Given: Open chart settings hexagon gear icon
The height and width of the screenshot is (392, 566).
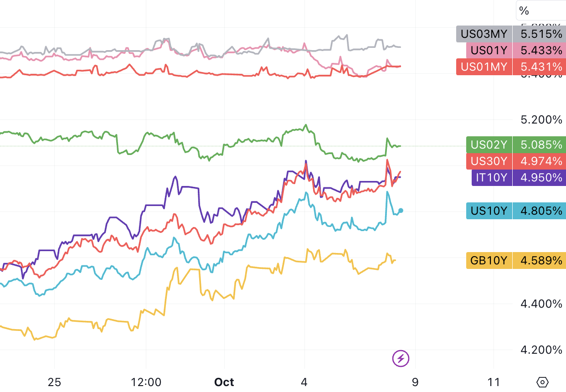Looking at the screenshot, I should click(542, 382).
